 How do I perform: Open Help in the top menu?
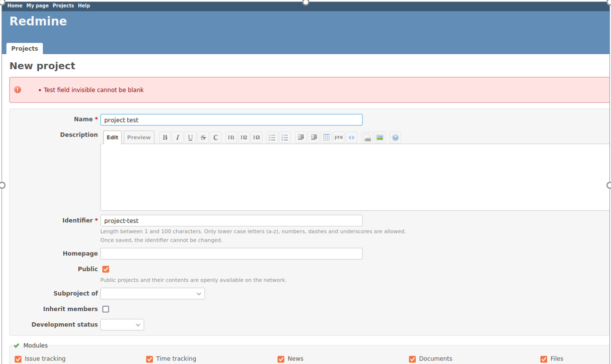coord(84,6)
